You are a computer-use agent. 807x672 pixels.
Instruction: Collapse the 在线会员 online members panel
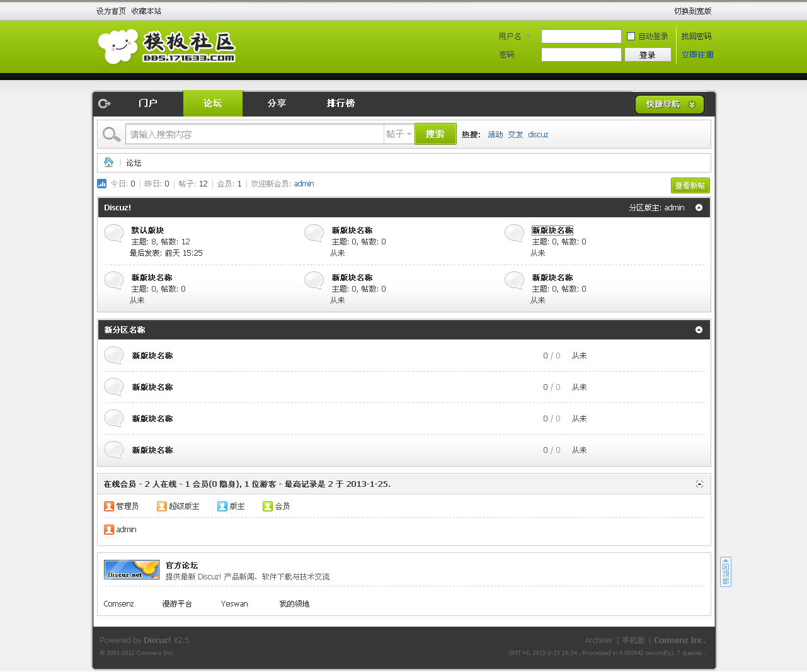699,484
